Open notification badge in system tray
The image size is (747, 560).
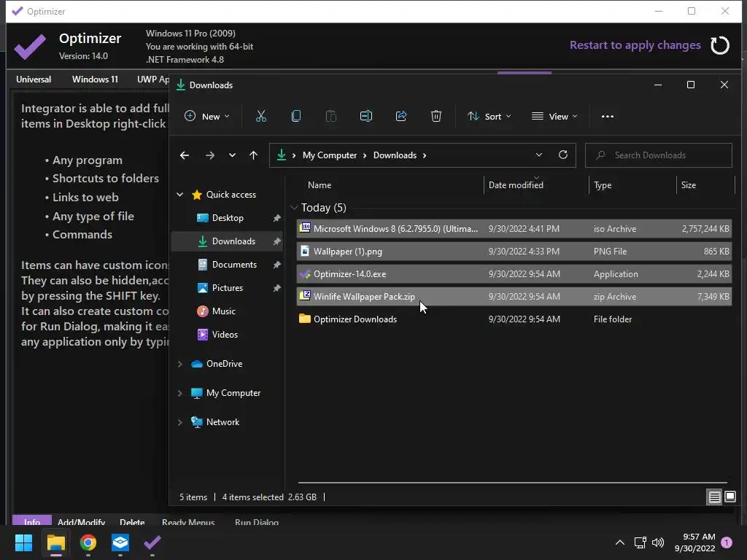point(727,542)
